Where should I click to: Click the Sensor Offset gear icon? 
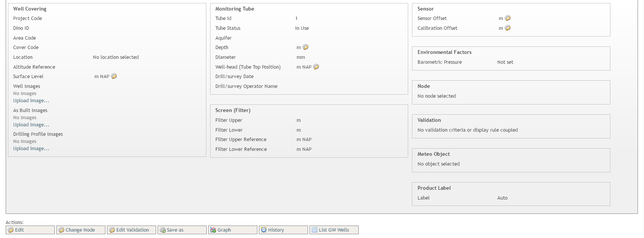508,18
